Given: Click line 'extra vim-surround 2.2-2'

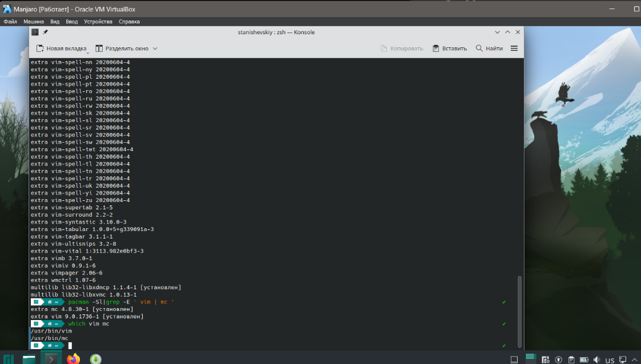Looking at the screenshot, I should [71, 215].
